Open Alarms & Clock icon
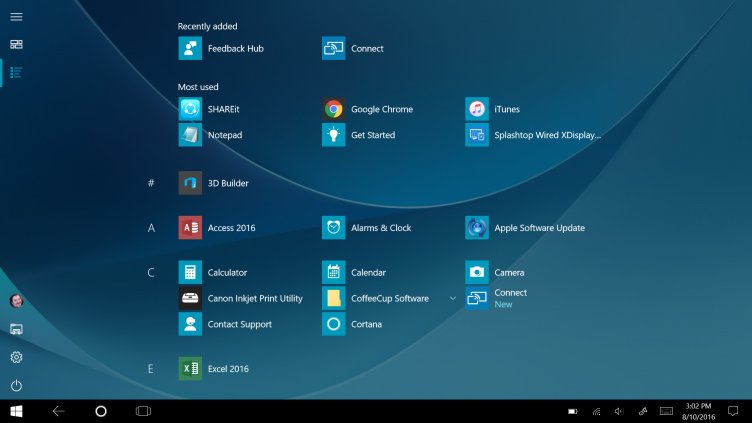 pyautogui.click(x=333, y=228)
